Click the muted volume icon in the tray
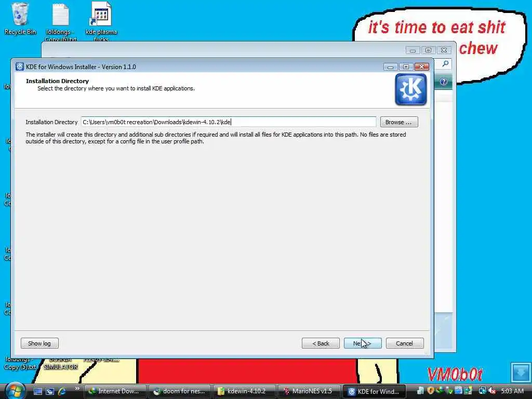 click(x=491, y=391)
